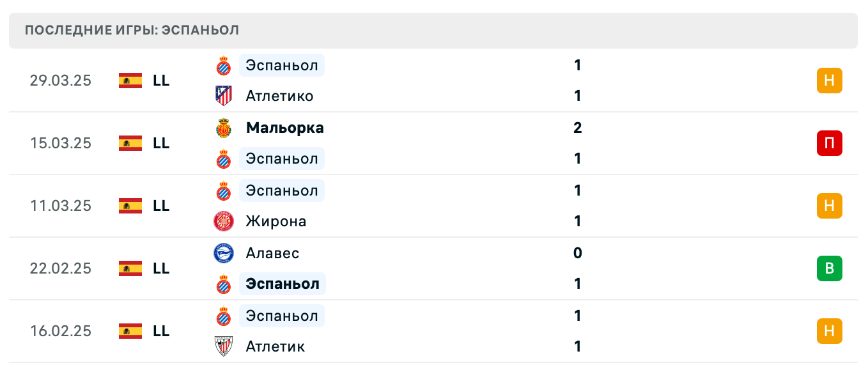Click the Н draw badge for 29.03.25
Viewport: 868px width, 372px height.
[x=829, y=81]
